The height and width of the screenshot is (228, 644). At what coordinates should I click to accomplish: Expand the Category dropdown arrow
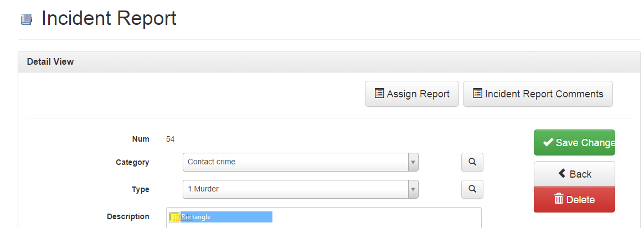click(413, 162)
